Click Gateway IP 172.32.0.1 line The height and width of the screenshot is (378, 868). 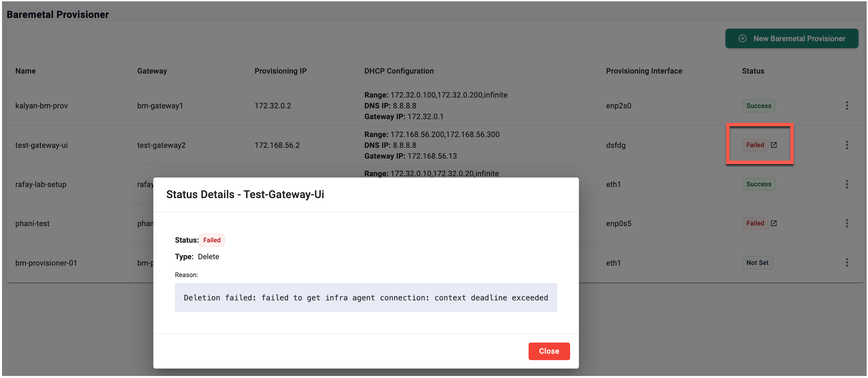404,116
